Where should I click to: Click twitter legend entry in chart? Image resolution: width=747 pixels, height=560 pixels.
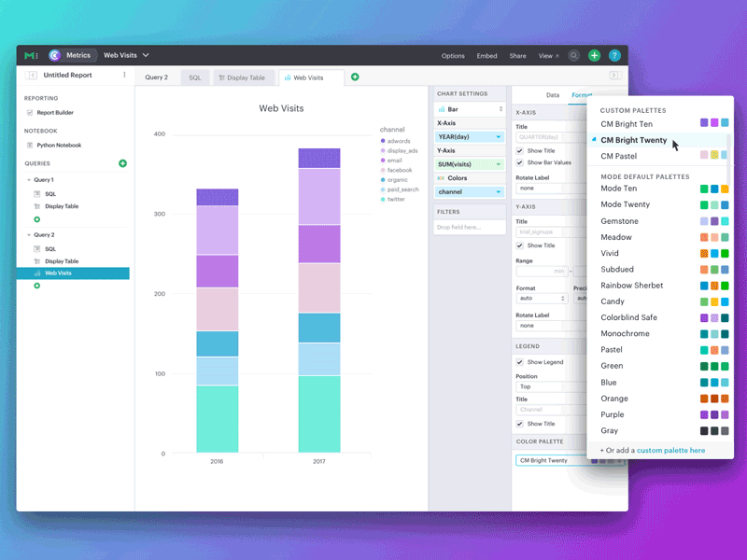coord(392,200)
